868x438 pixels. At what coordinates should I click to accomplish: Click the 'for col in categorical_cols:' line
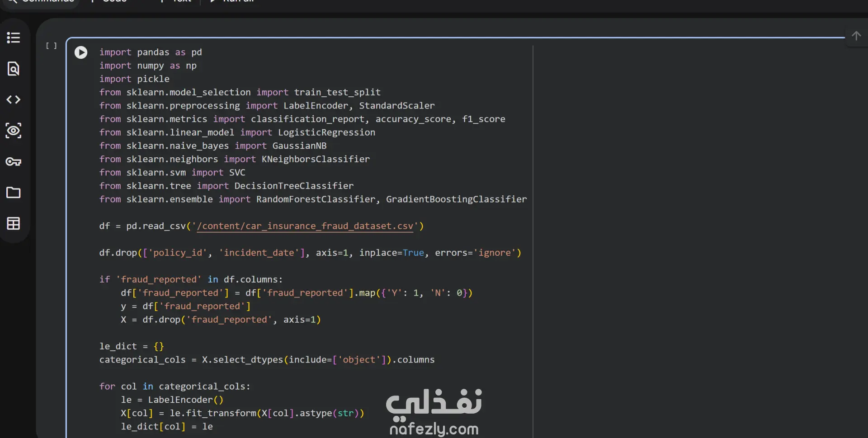[x=175, y=386]
